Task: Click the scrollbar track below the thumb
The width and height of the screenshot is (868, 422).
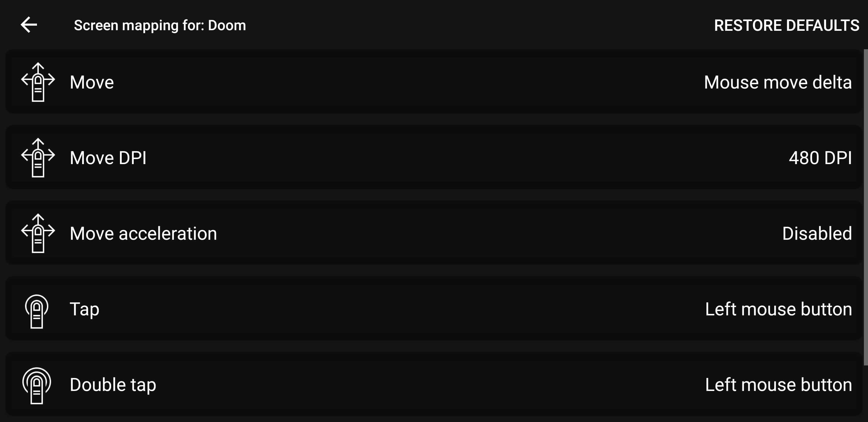Action: click(865, 394)
